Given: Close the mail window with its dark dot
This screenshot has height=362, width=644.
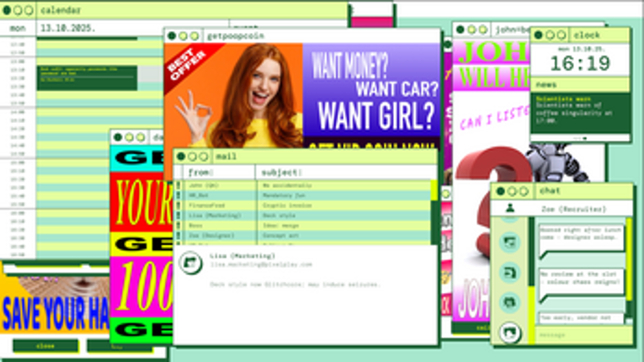Looking at the screenshot, I should (181, 157).
